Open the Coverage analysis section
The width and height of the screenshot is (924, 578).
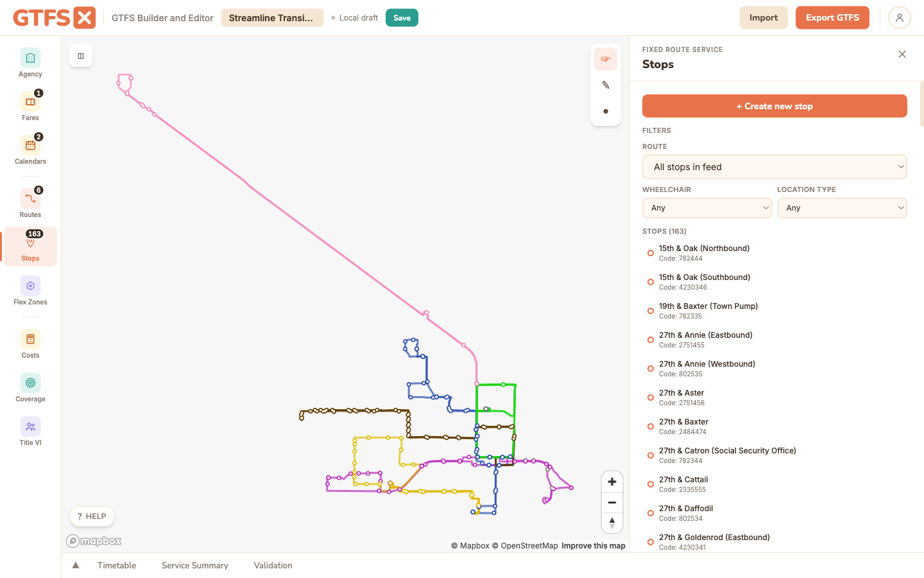tap(30, 388)
